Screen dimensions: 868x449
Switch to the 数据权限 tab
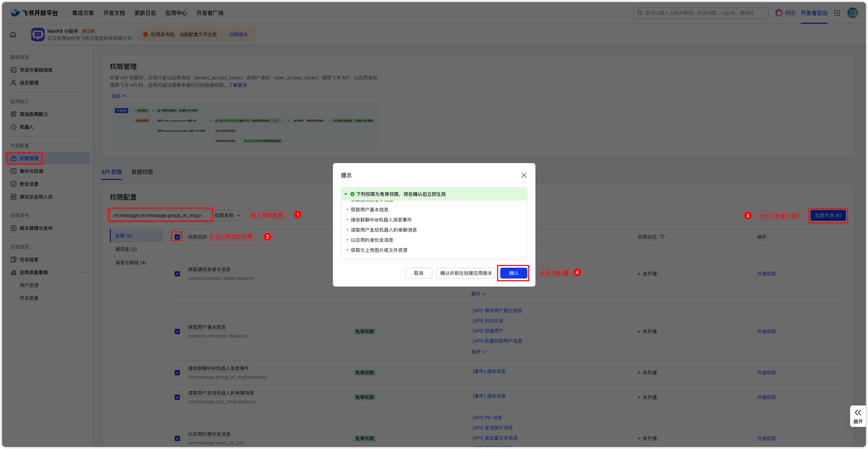142,172
